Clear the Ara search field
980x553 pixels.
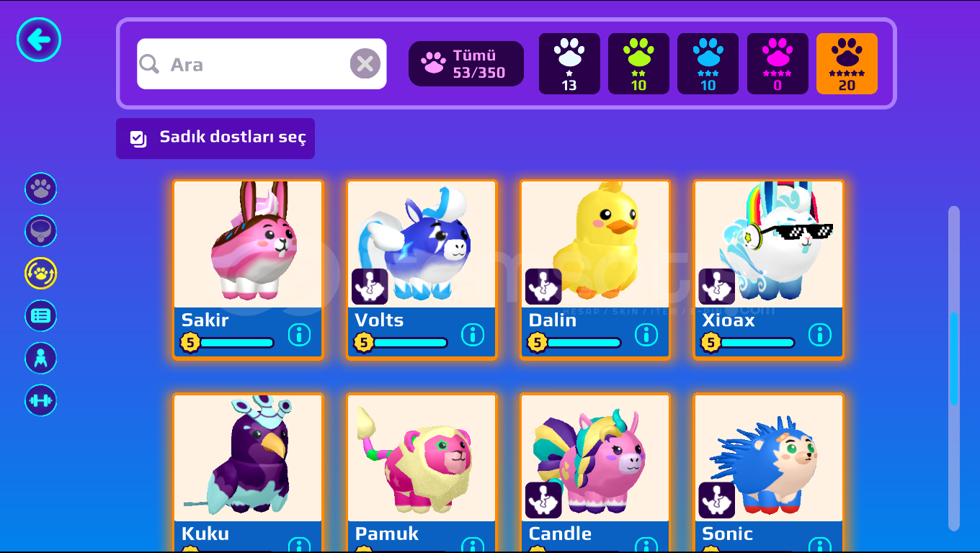(x=365, y=64)
